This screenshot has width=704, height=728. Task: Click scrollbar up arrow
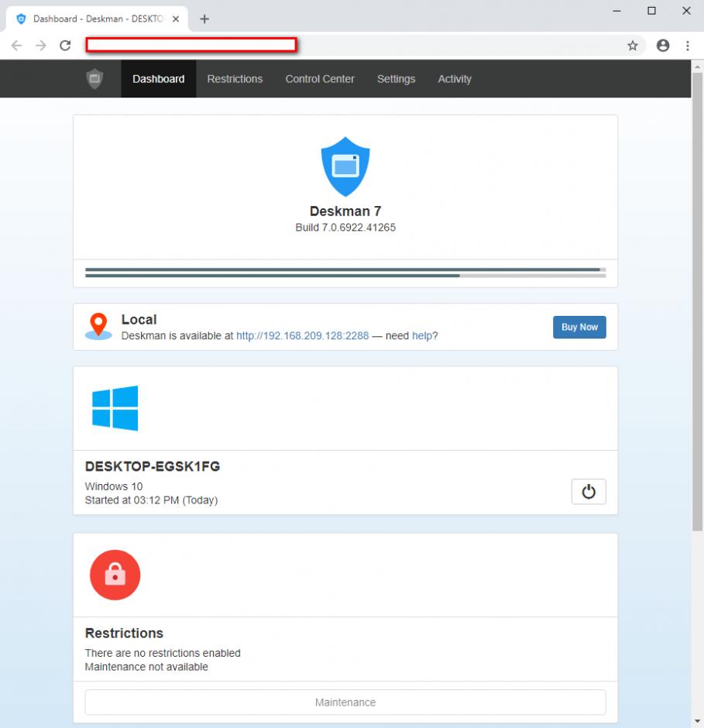click(x=697, y=67)
